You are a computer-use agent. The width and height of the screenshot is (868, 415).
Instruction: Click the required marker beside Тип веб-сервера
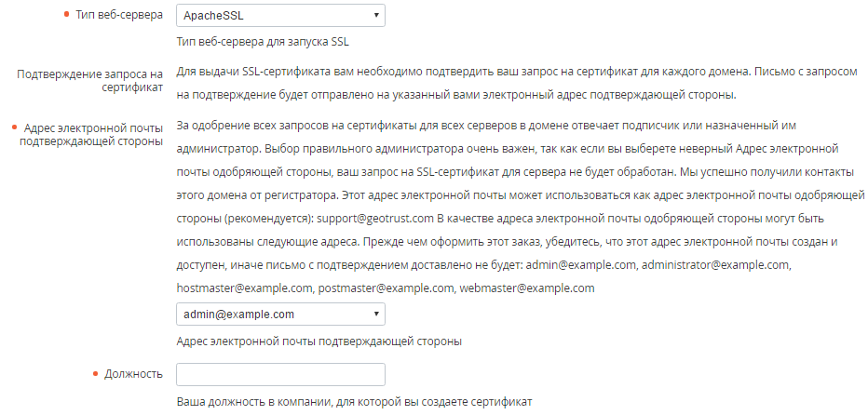[78, 16]
